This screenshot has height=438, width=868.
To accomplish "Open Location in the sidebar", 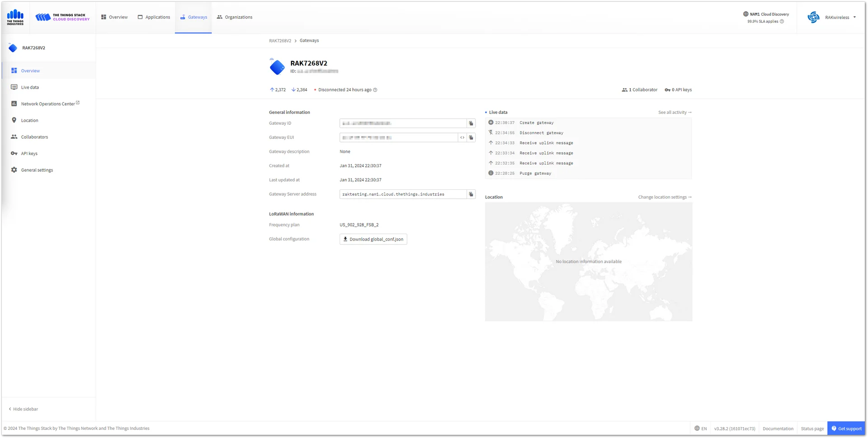I will (x=49, y=120).
